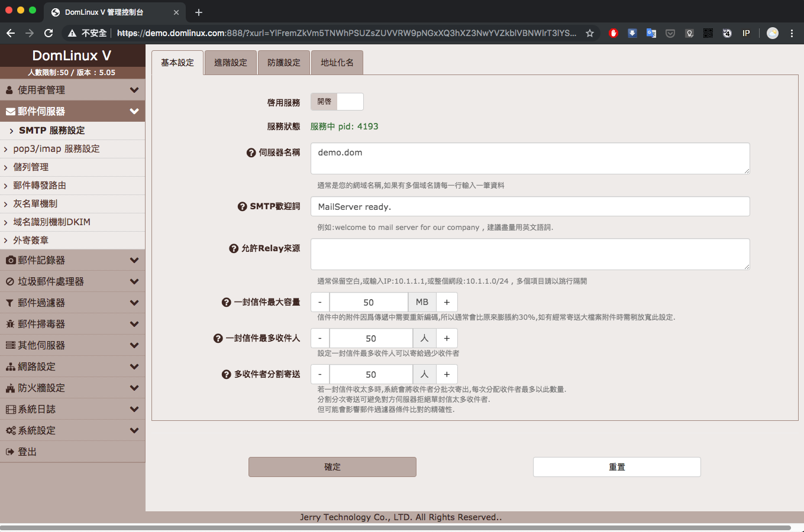Expand the 其他伺服器 chevron
This screenshot has height=532, width=804.
(x=134, y=346)
